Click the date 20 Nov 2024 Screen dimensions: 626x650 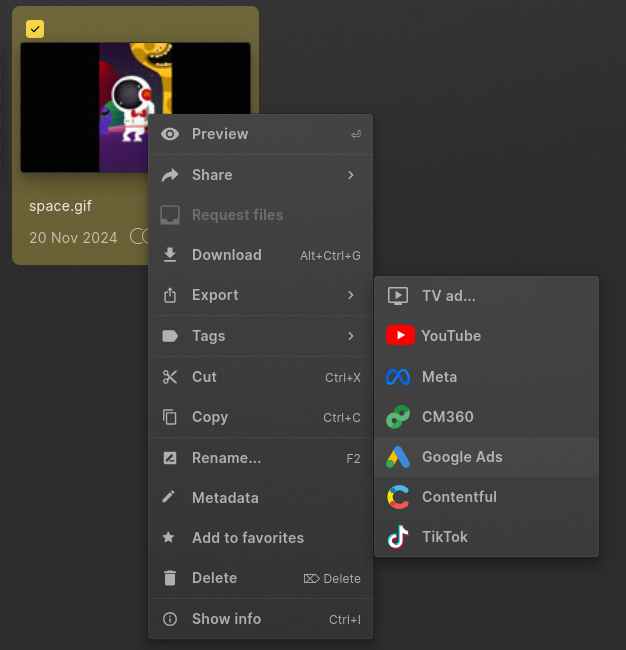73,238
